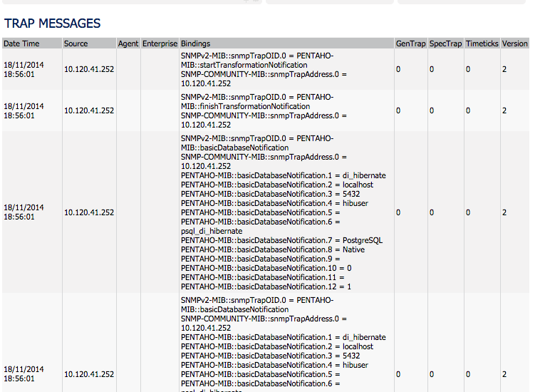Select the Bindings column header
This screenshot has width=545, height=392.
coord(287,43)
